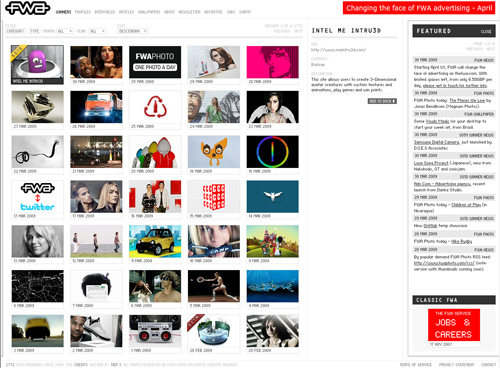Expand the Descending sort dropdown
This screenshot has width=500, height=368.
click(x=133, y=31)
